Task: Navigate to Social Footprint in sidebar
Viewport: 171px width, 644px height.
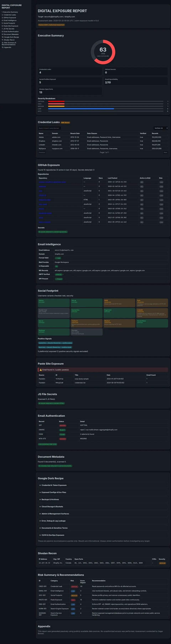Action: point(8,23)
